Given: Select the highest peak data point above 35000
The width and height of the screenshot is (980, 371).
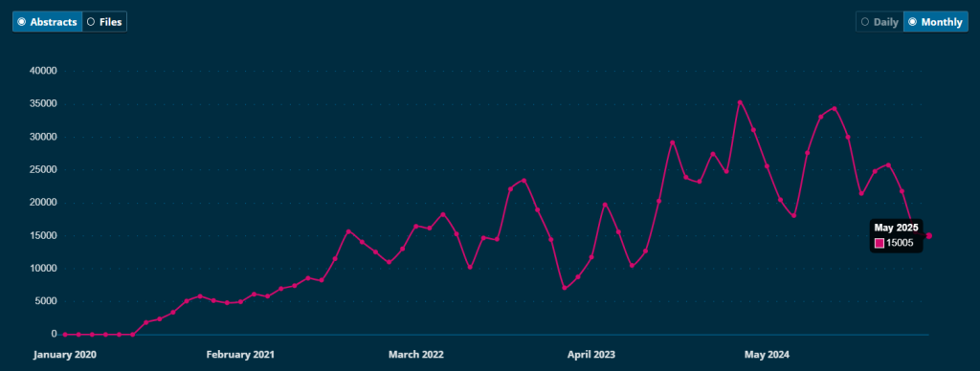Looking at the screenshot, I should 740,102.
